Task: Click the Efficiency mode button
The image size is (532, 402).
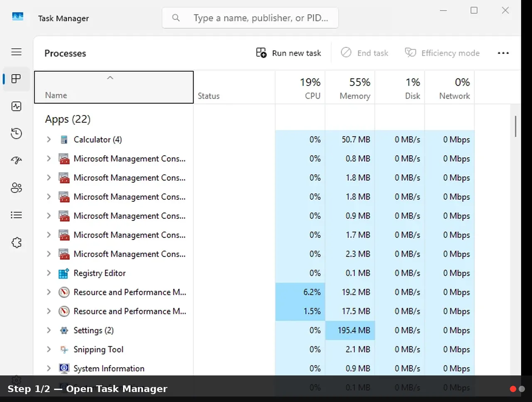Action: coord(442,53)
